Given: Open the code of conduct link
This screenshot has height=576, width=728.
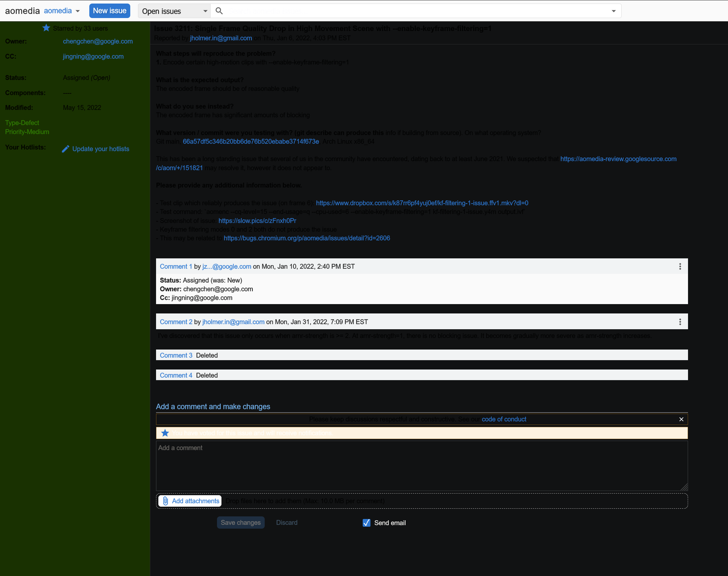Looking at the screenshot, I should pyautogui.click(x=504, y=419).
